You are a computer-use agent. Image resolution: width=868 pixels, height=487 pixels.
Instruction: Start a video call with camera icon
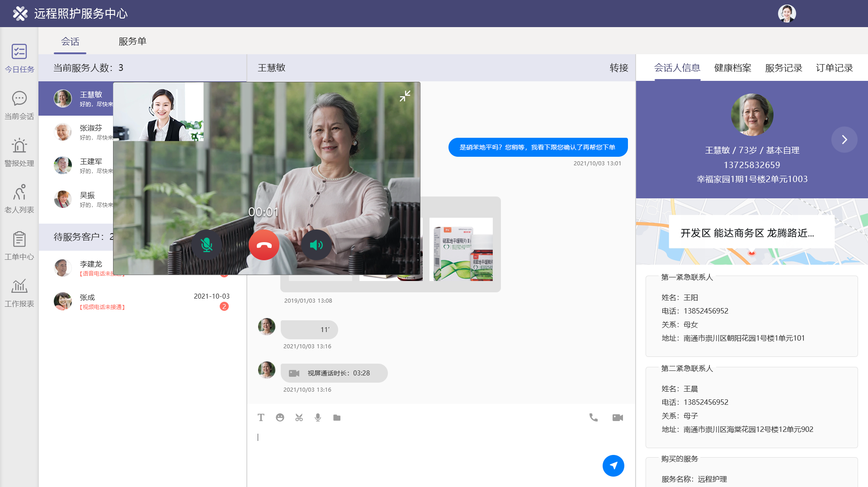click(x=618, y=417)
